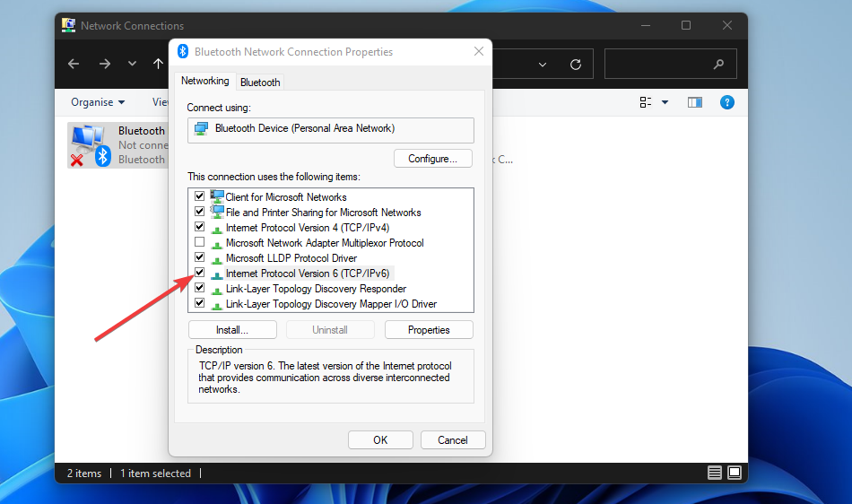
Task: Select Client for Microsoft Networks text
Action: 286,197
